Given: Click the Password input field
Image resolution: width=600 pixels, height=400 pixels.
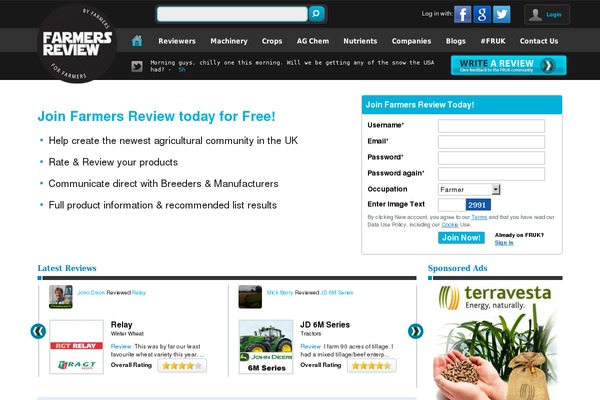Looking at the screenshot, I should point(491,158).
